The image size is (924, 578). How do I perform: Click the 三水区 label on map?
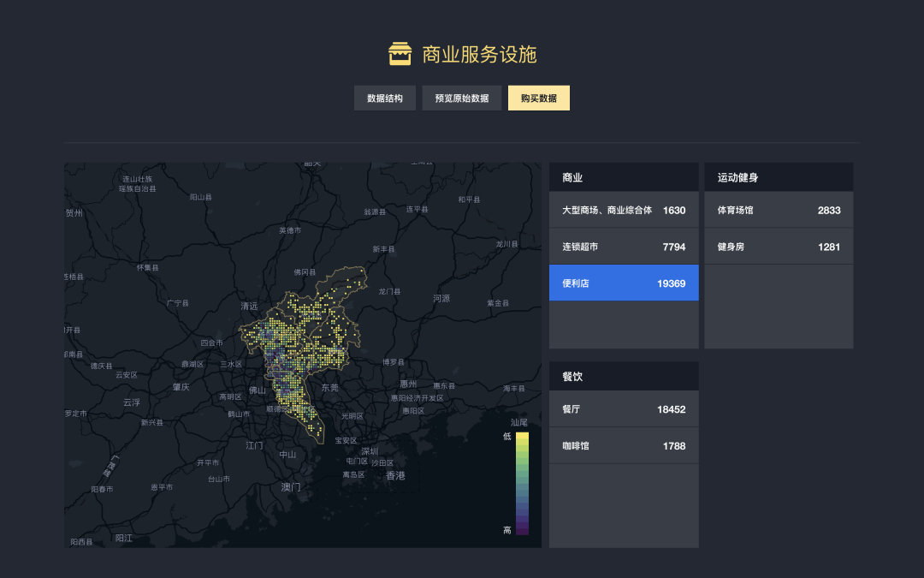pos(231,365)
